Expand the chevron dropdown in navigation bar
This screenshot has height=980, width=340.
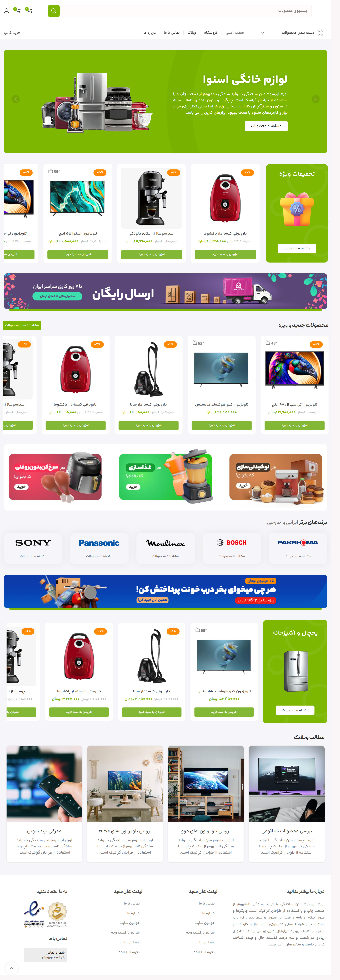[x=263, y=33]
